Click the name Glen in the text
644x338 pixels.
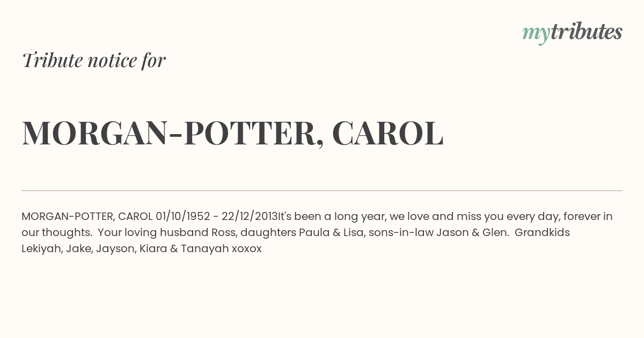[x=494, y=233]
